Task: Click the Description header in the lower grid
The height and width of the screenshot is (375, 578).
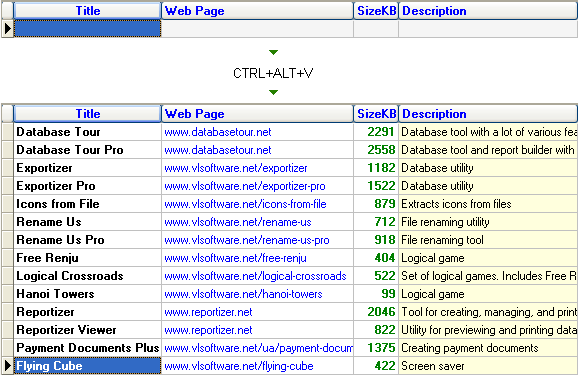Action: pos(488,114)
